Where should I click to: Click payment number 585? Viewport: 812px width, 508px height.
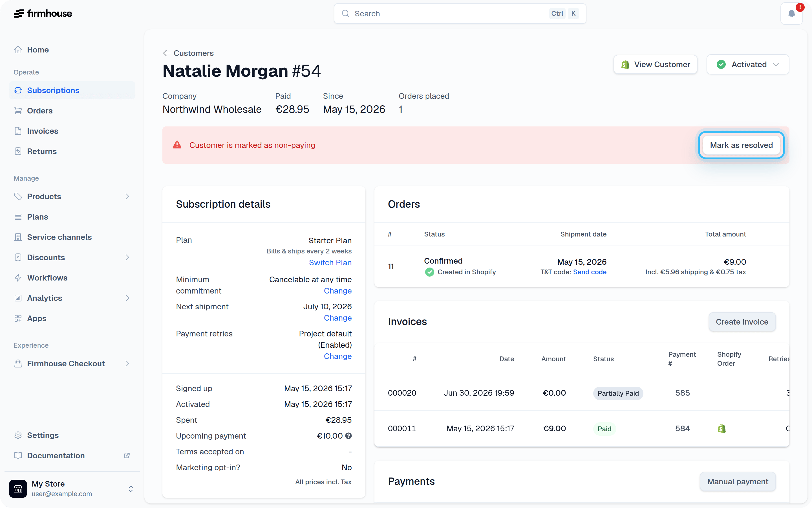(x=683, y=393)
